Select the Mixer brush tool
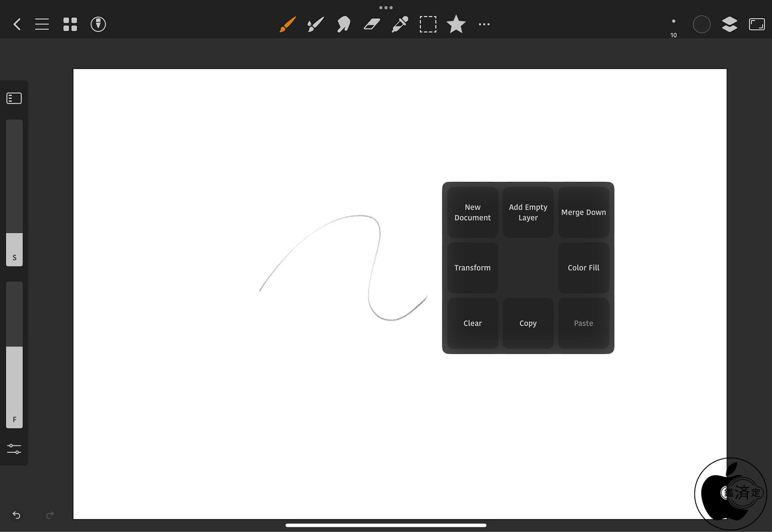772x532 pixels. [x=316, y=24]
